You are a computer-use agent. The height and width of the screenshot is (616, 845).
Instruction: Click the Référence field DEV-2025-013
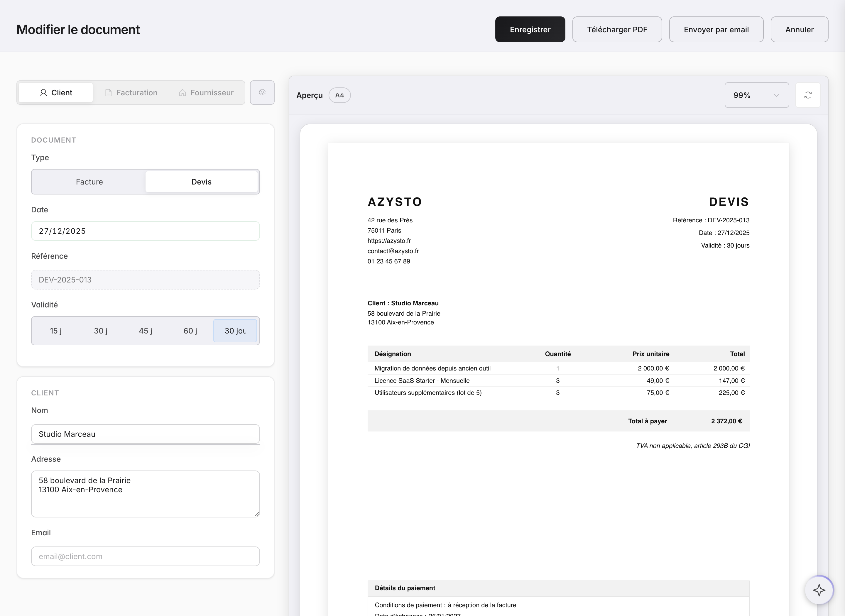coord(146,280)
